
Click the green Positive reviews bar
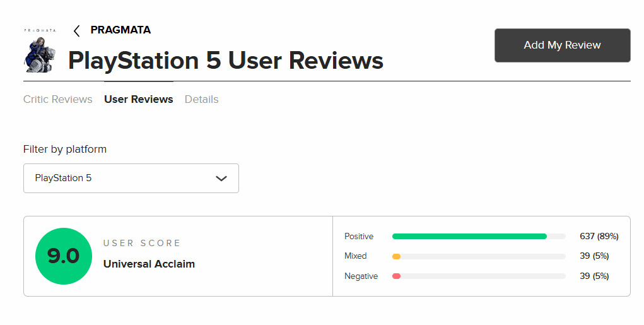(x=469, y=237)
